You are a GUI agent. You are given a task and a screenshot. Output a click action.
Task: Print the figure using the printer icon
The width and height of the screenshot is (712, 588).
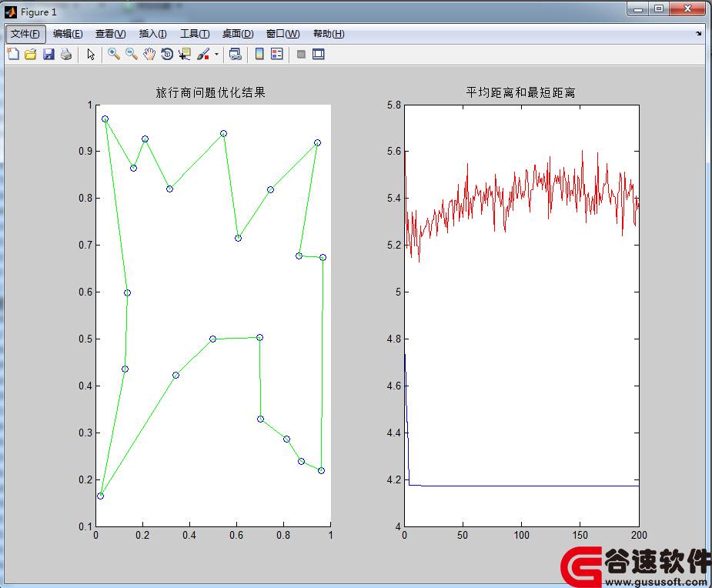coord(66,55)
